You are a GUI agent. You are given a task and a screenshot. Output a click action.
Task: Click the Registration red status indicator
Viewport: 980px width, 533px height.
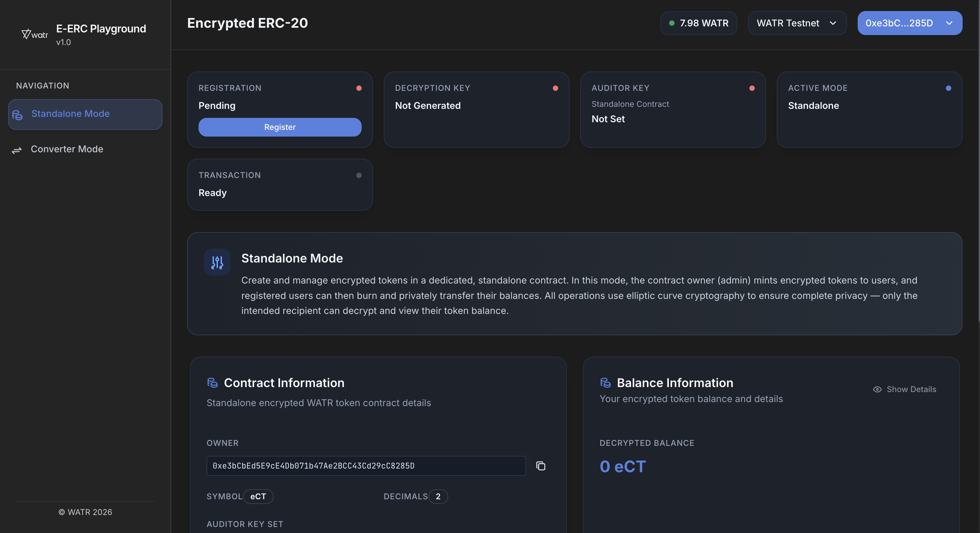(359, 88)
